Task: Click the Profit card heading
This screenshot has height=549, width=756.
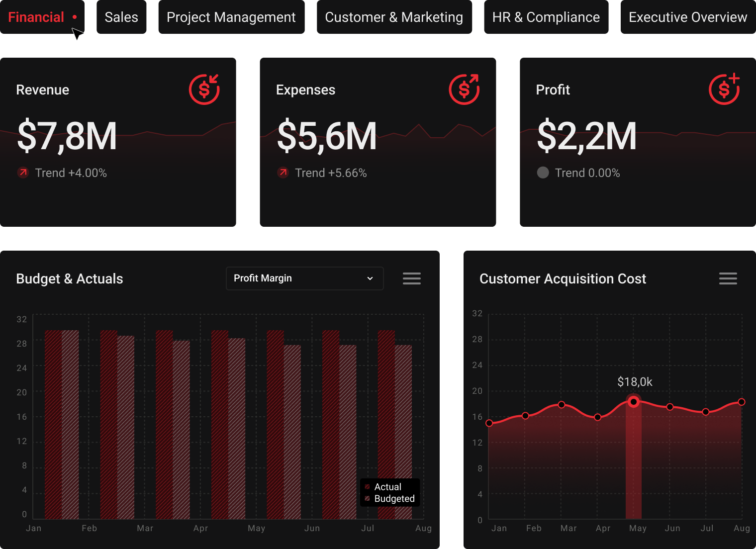Action: (553, 90)
